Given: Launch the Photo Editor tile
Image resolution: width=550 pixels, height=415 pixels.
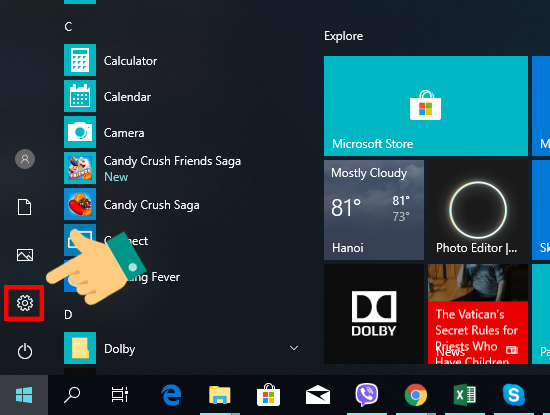Looking at the screenshot, I should click(478, 210).
